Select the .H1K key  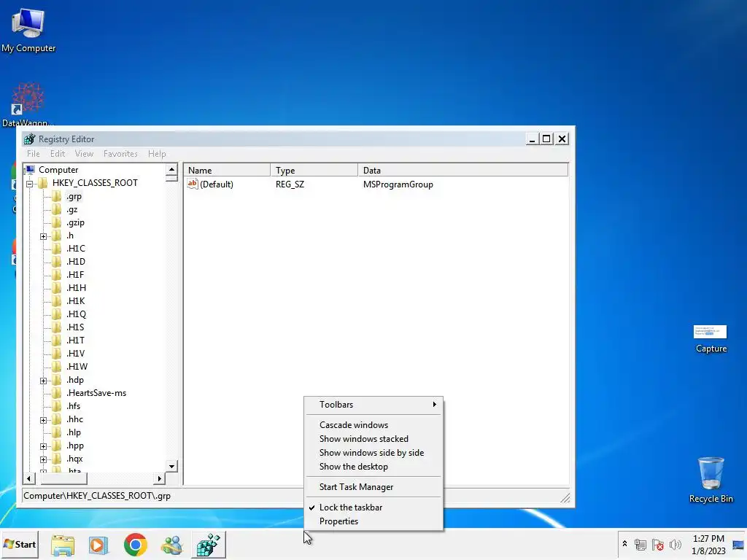pyautogui.click(x=76, y=301)
